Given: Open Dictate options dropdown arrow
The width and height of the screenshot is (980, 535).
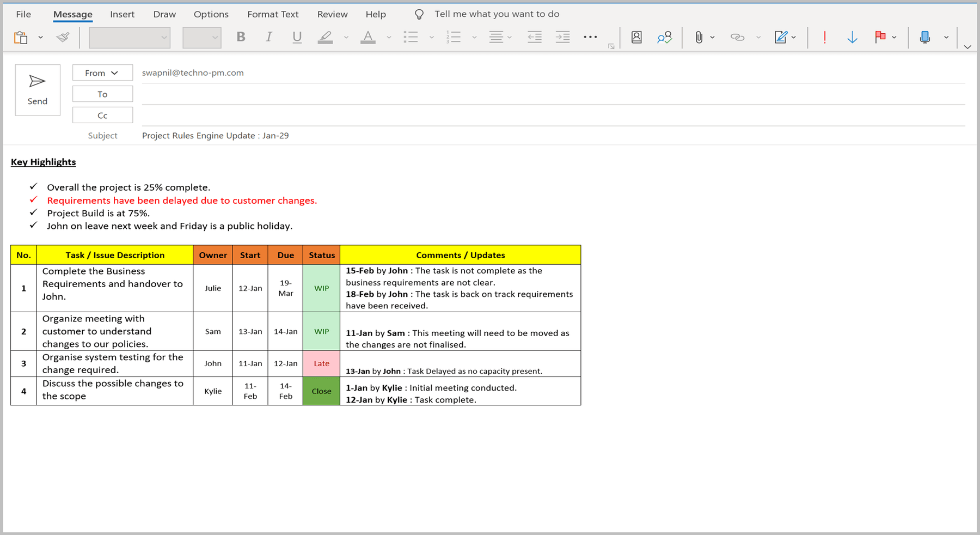Looking at the screenshot, I should tap(946, 38).
